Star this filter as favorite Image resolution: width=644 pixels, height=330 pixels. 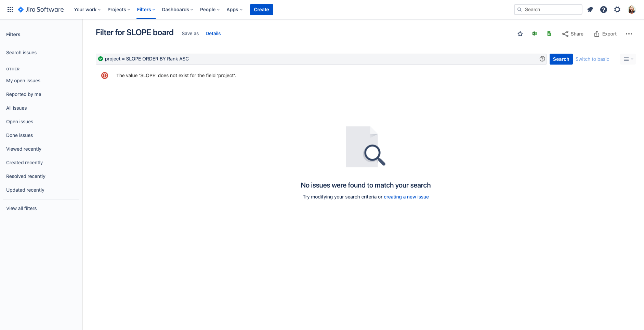click(520, 34)
